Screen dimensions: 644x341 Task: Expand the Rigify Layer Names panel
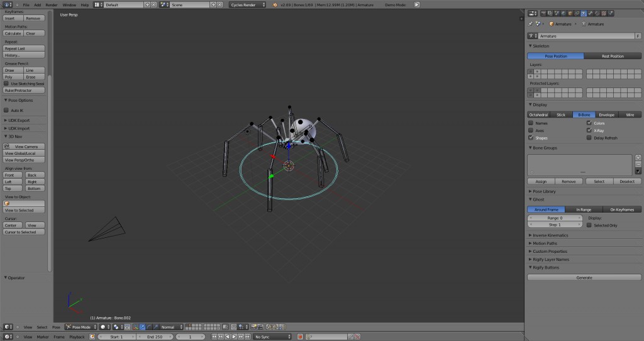coord(551,259)
